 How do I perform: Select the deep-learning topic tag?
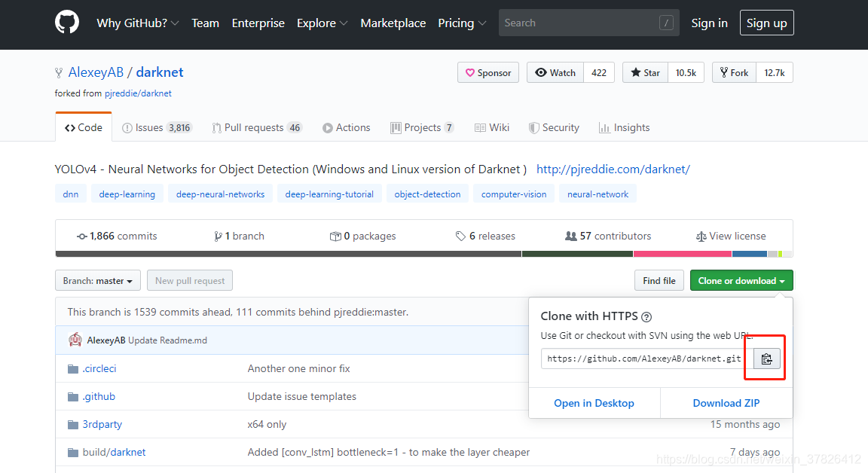coord(127,194)
